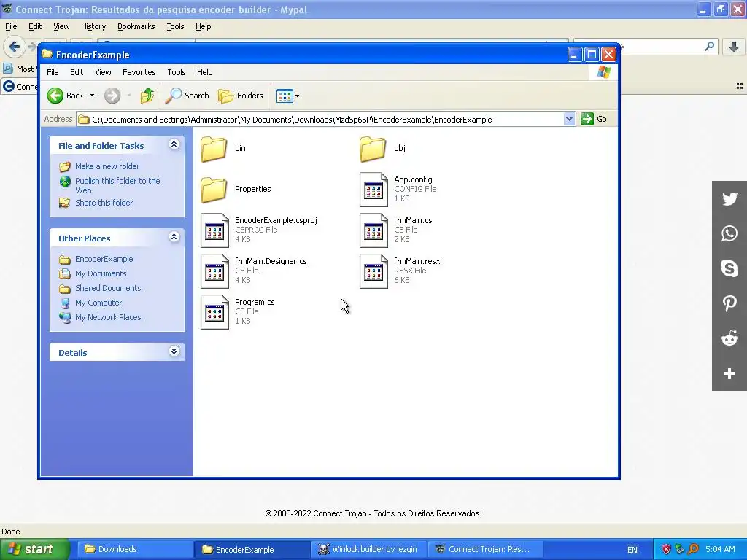
Task: Click Publish this folder to the Web
Action: coord(117,185)
